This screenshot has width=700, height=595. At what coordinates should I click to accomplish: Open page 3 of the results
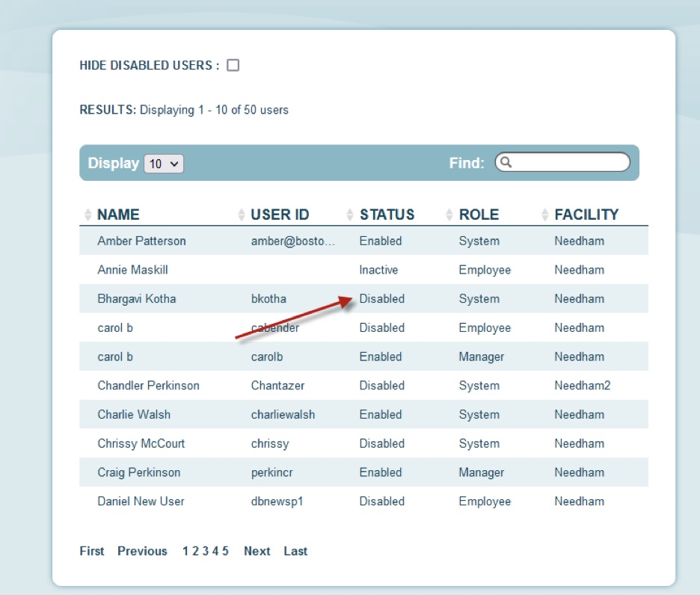[206, 551]
